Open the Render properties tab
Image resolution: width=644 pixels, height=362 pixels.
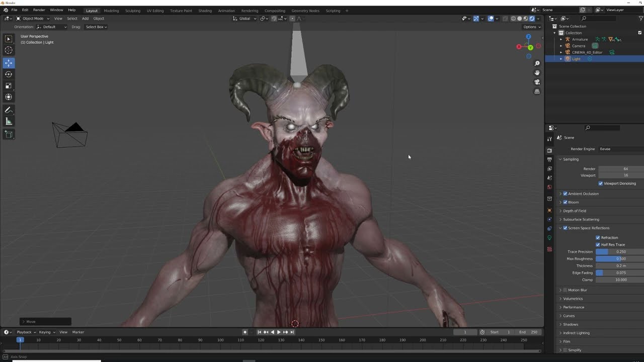(x=549, y=150)
